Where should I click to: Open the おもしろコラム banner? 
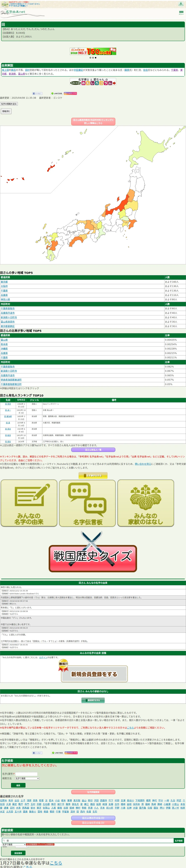pos(93,82)
